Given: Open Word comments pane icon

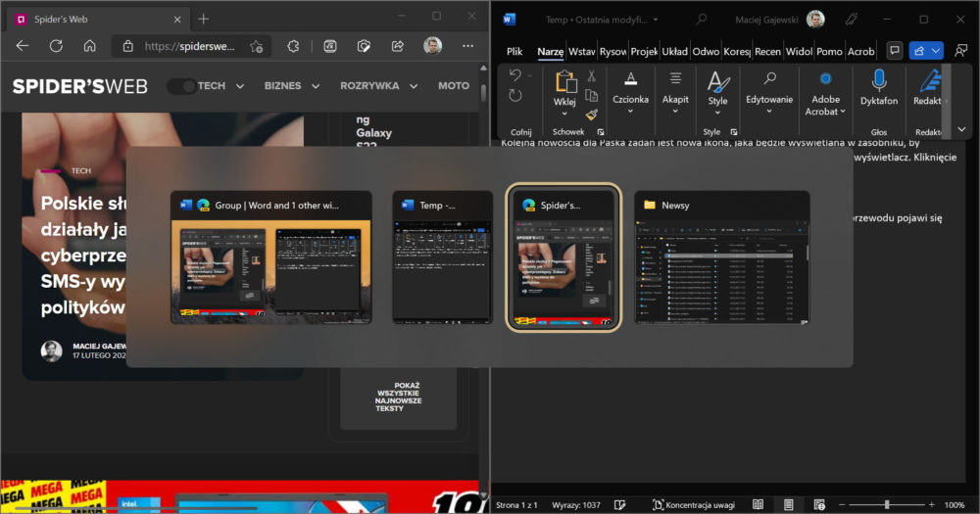Looking at the screenshot, I should tap(895, 51).
